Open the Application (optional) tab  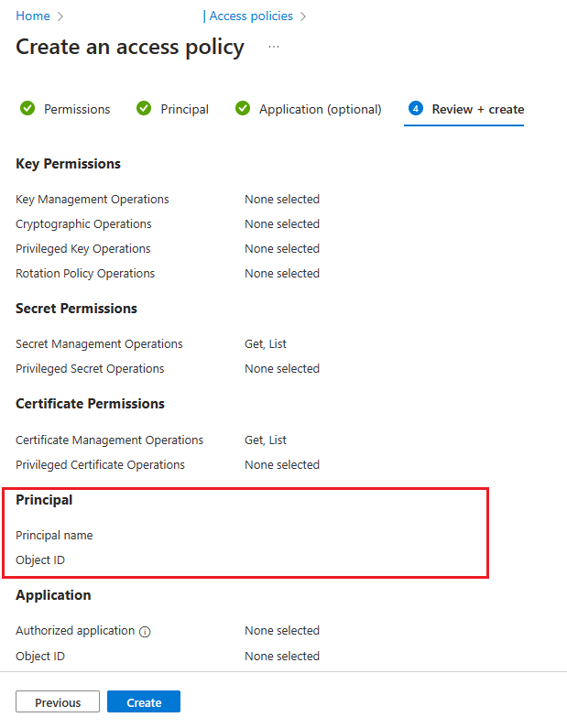tap(320, 109)
